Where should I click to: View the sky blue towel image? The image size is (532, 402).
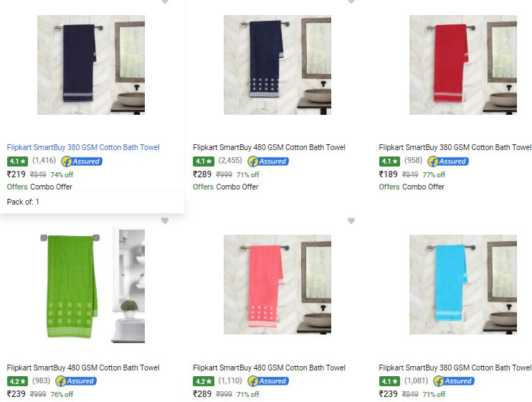463,285
